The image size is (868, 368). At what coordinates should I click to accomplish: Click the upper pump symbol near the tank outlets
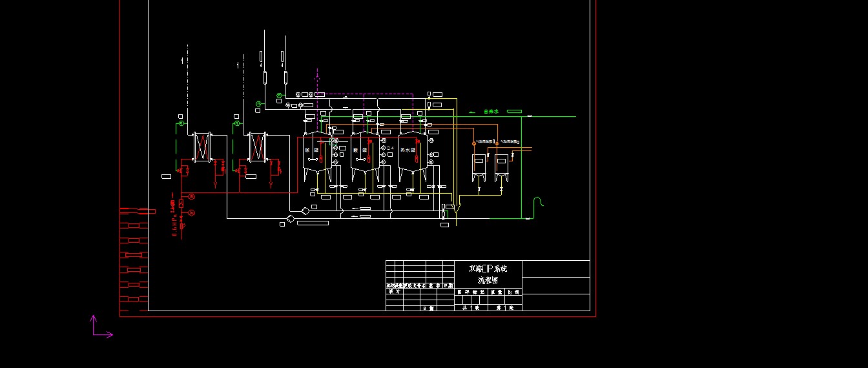pyautogui.click(x=305, y=210)
